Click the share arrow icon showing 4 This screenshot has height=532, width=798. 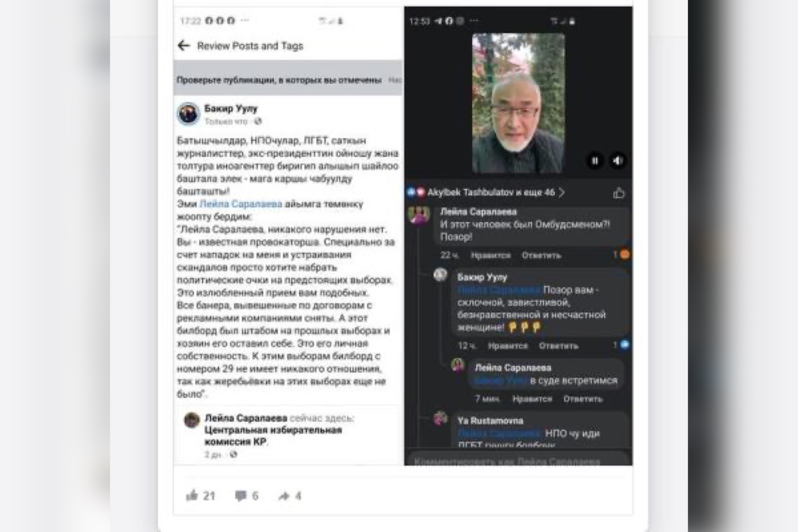[x=284, y=496]
